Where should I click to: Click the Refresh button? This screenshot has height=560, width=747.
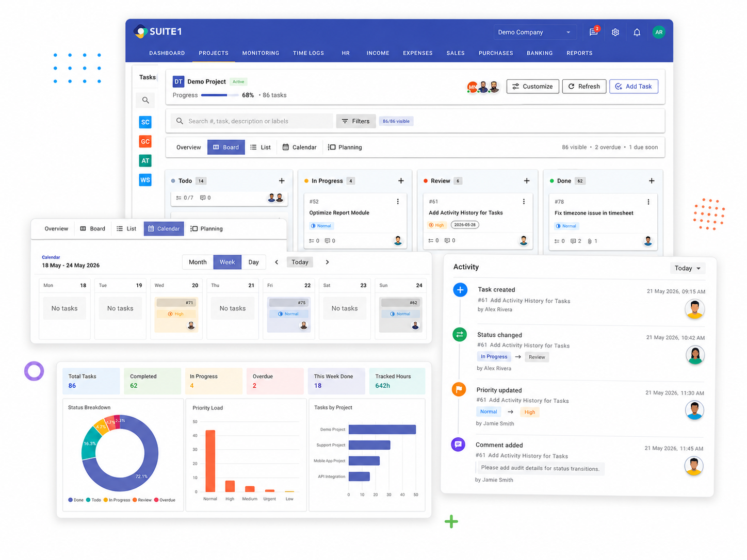click(584, 86)
